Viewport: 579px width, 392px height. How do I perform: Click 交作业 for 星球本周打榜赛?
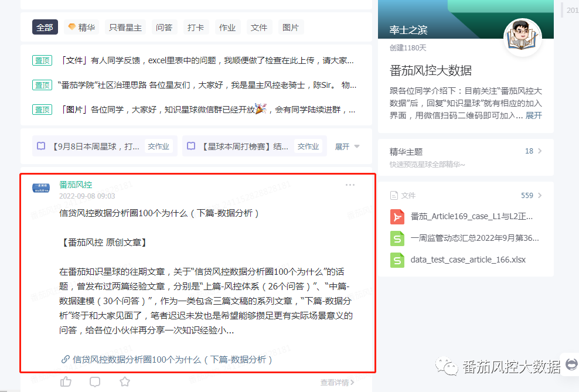(x=308, y=146)
